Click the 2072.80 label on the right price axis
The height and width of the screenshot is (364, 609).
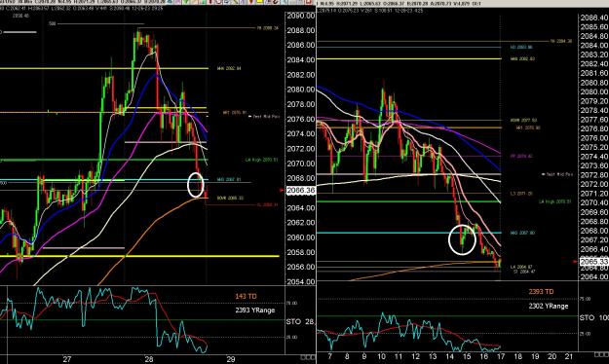(x=594, y=175)
